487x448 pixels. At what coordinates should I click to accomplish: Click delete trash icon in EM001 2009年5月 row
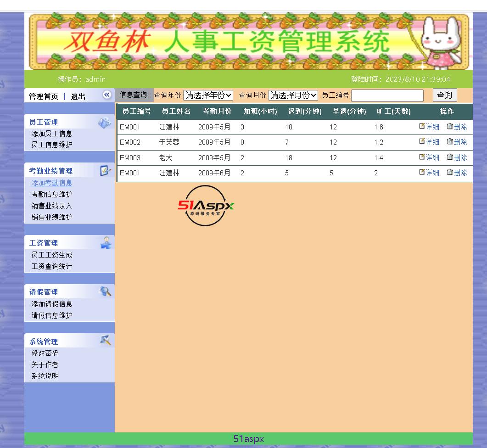pos(449,126)
